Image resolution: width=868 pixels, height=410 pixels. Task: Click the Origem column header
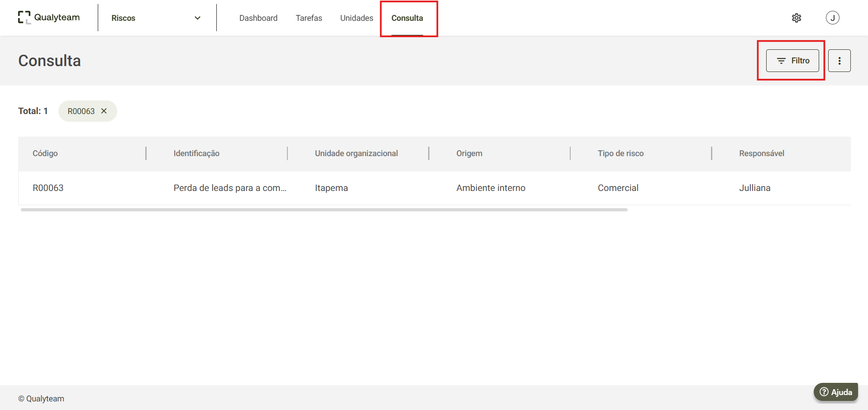(x=469, y=153)
